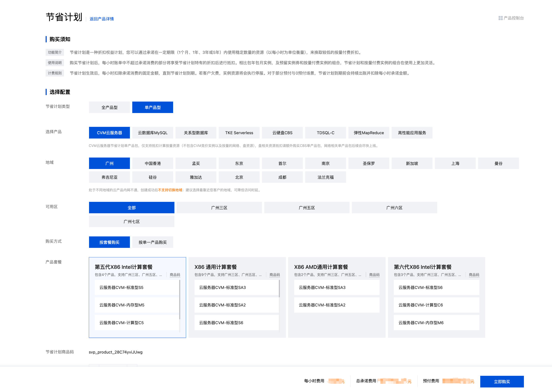The image size is (552, 392).
Task: Show 商品码 of X86 通用计算套餐
Action: 274,275
